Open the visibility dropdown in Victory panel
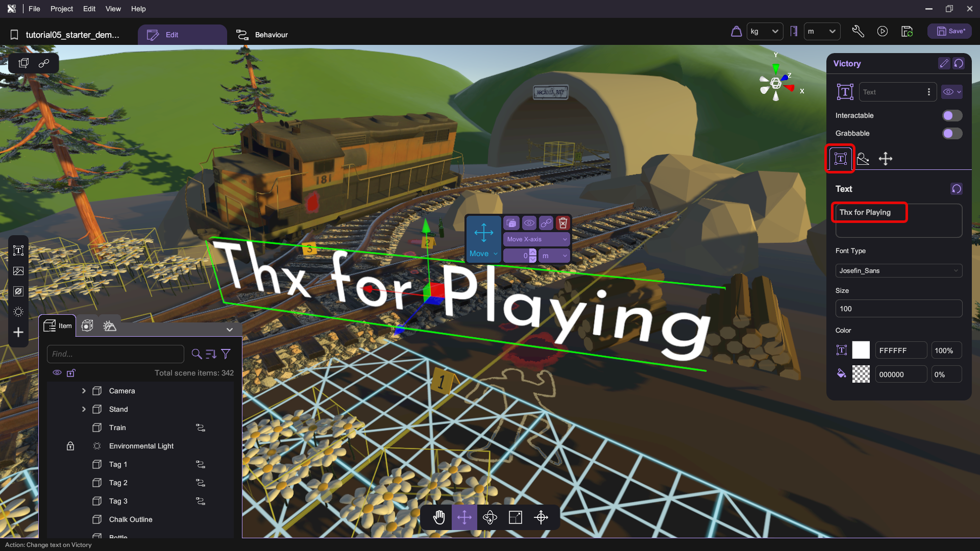The image size is (980, 551). pos(952,92)
